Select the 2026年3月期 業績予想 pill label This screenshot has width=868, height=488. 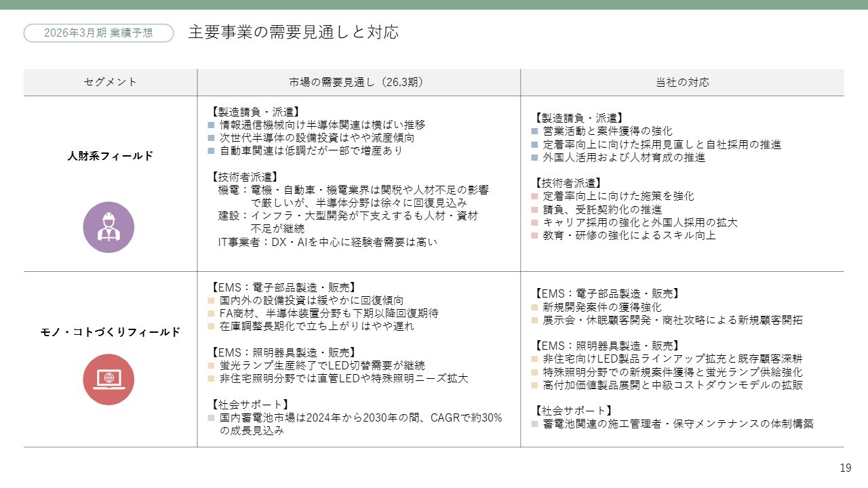pyautogui.click(x=98, y=33)
